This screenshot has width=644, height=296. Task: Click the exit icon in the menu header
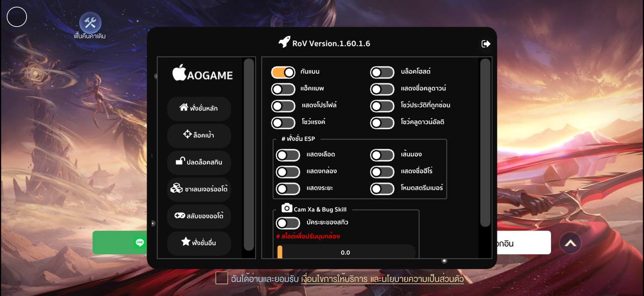point(486,44)
